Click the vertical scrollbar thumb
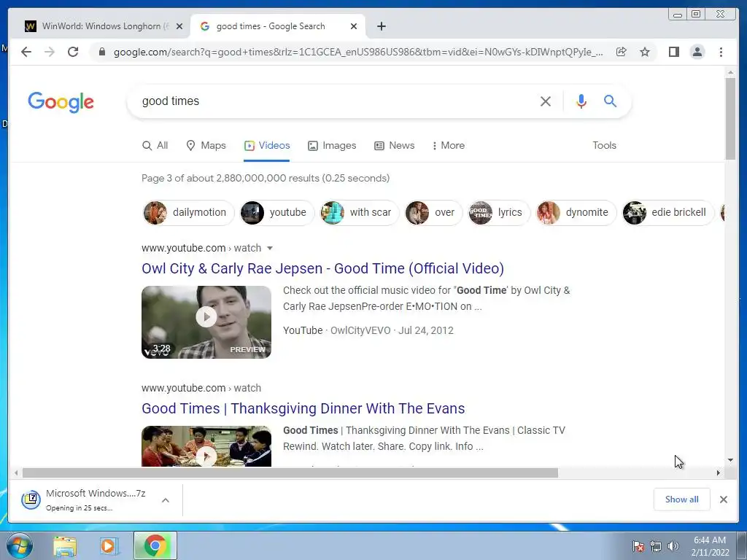The image size is (747, 560). pyautogui.click(x=729, y=118)
